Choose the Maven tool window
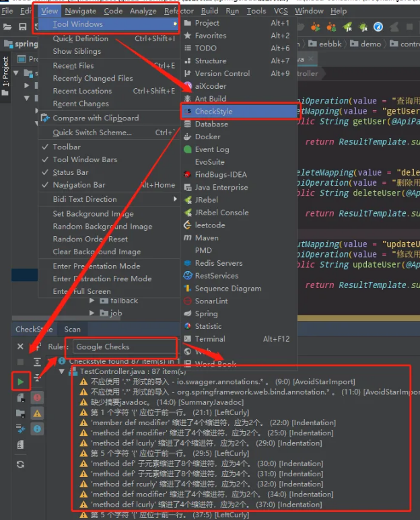The height and width of the screenshot is (520, 420). tap(239, 237)
